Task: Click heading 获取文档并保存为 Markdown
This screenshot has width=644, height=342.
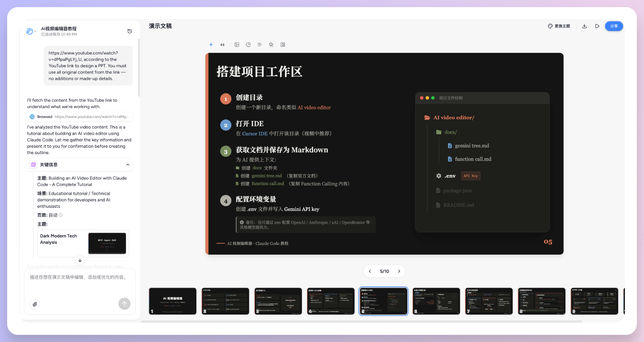Action: coord(282,150)
